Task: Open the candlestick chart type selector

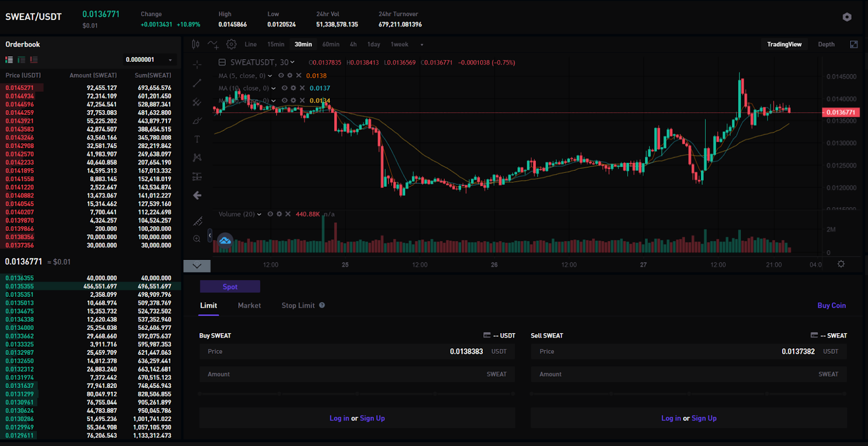Action: pyautogui.click(x=195, y=44)
